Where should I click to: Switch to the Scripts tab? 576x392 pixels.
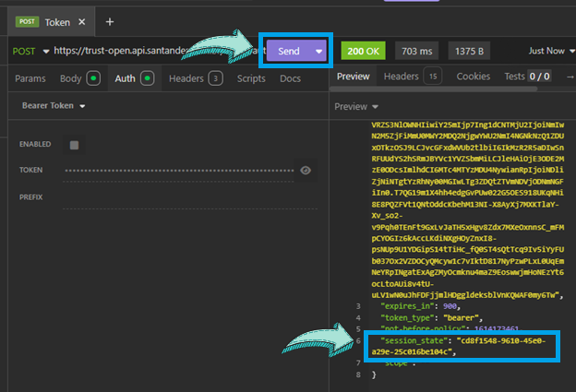[x=251, y=78]
